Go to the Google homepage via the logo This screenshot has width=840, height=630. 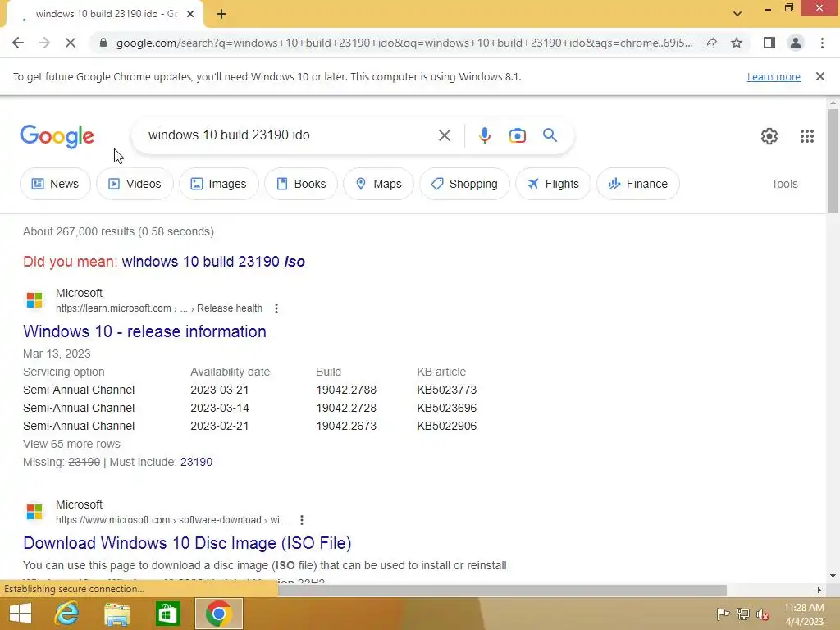pyautogui.click(x=57, y=136)
